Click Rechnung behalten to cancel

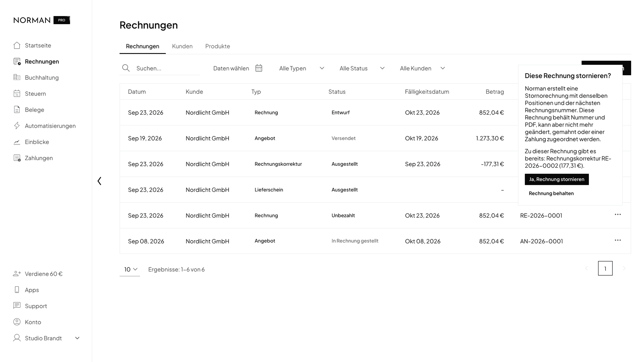(551, 193)
